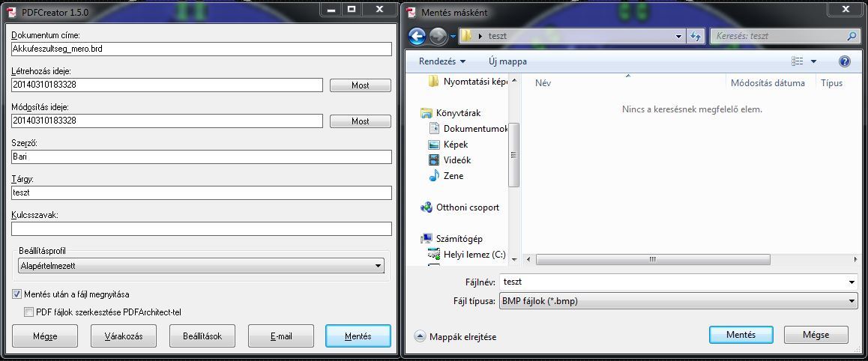The image size is (868, 361).
Task: Open Dokumentumok library
Action: pos(468,128)
